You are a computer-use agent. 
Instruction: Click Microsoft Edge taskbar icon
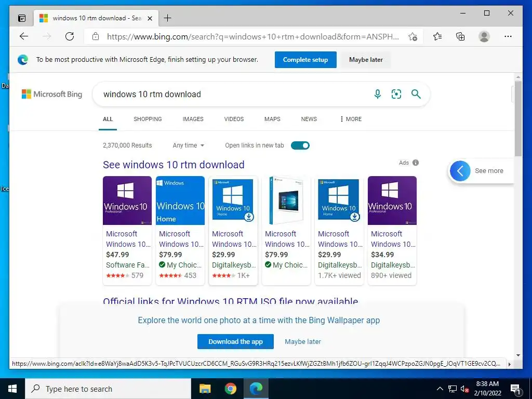pos(256,389)
